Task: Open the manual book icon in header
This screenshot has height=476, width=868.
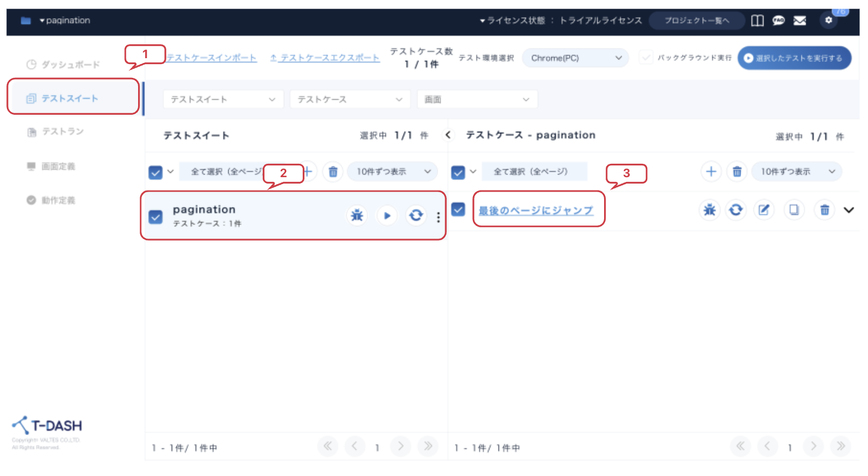Action: click(x=757, y=20)
